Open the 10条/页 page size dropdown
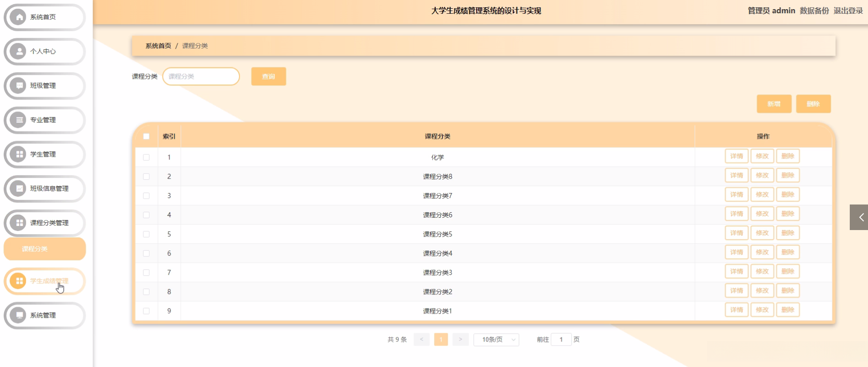 496,340
